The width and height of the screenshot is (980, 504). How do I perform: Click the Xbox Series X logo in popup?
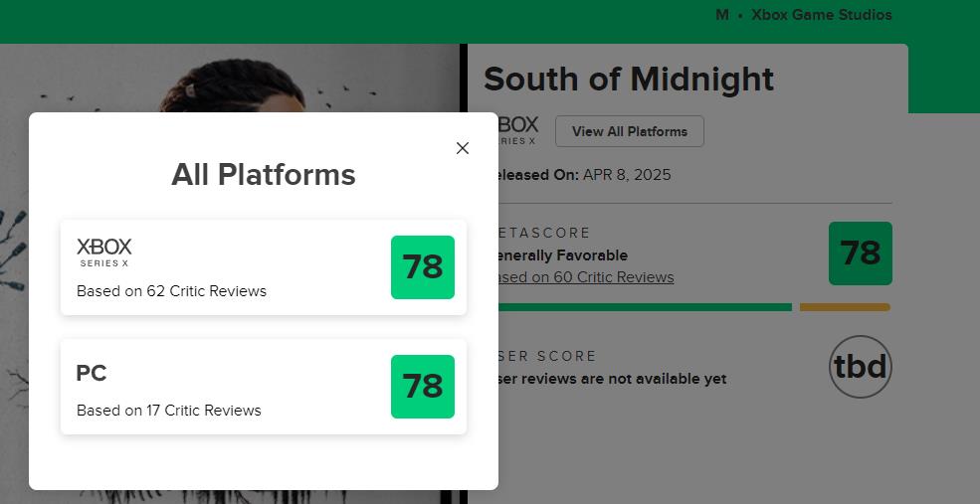tap(104, 252)
